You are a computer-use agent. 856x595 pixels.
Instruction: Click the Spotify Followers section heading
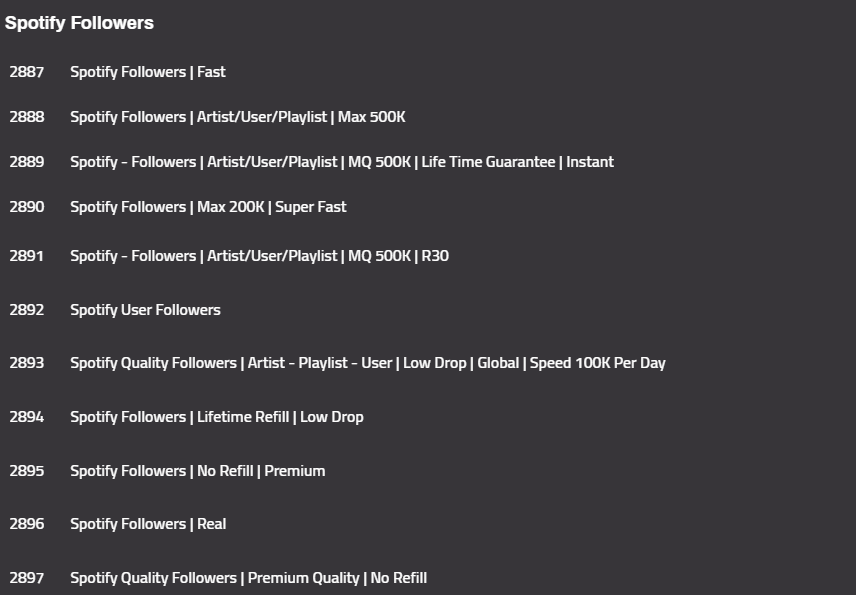coord(80,23)
